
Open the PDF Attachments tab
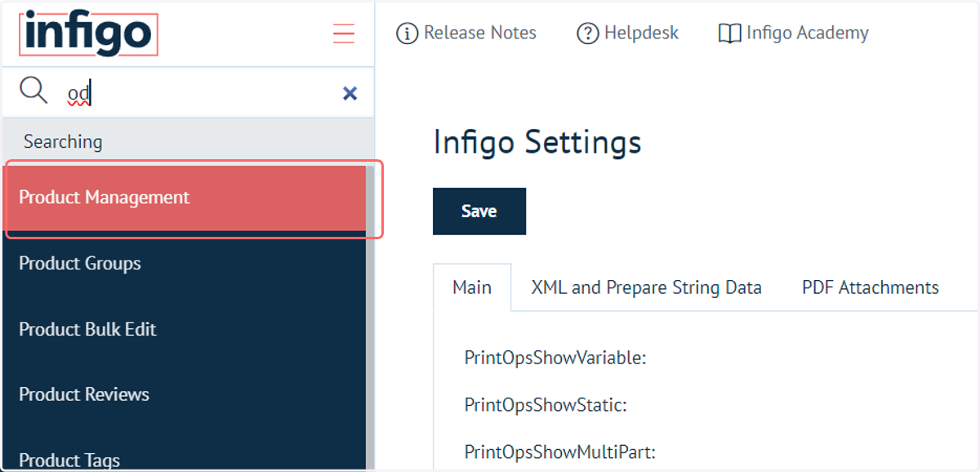click(871, 287)
